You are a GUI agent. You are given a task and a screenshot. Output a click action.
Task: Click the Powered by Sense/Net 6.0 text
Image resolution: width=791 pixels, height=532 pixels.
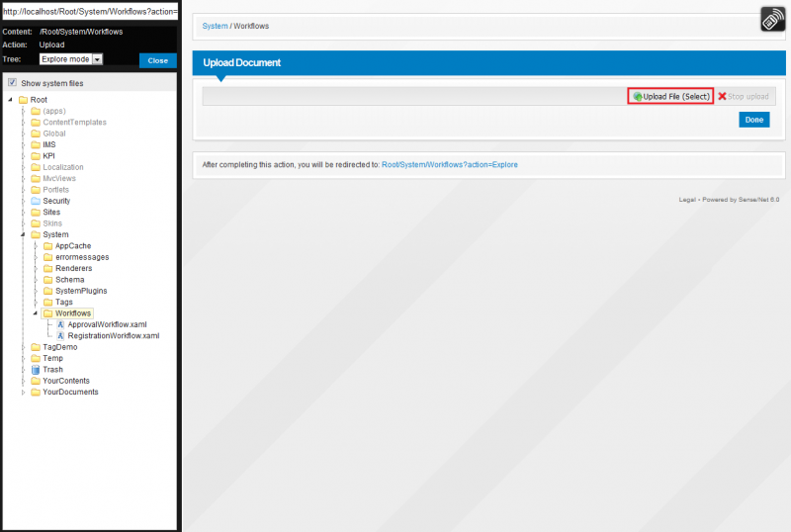[x=741, y=200]
